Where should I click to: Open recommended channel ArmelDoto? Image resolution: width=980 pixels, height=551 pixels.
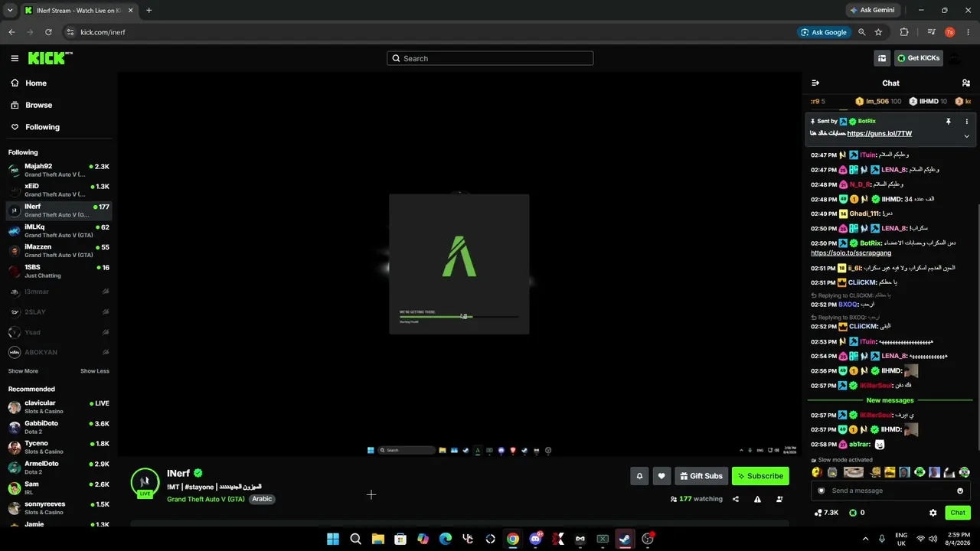click(x=59, y=468)
